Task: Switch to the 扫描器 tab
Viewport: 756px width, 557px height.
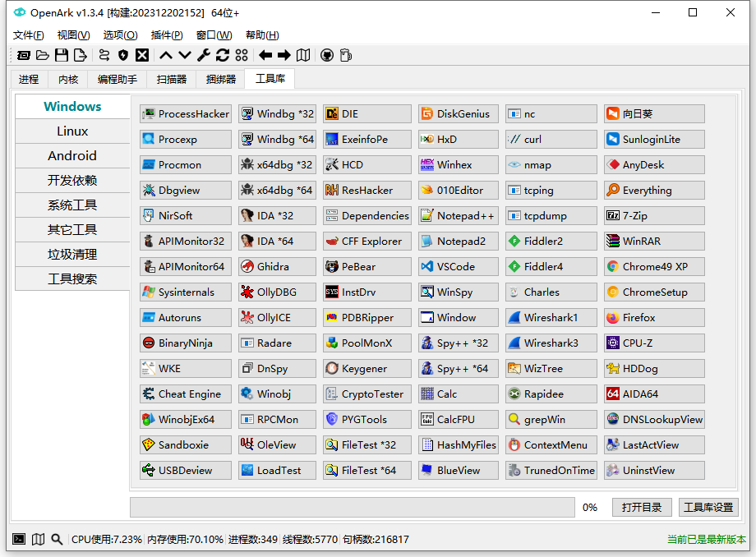Action: tap(172, 80)
